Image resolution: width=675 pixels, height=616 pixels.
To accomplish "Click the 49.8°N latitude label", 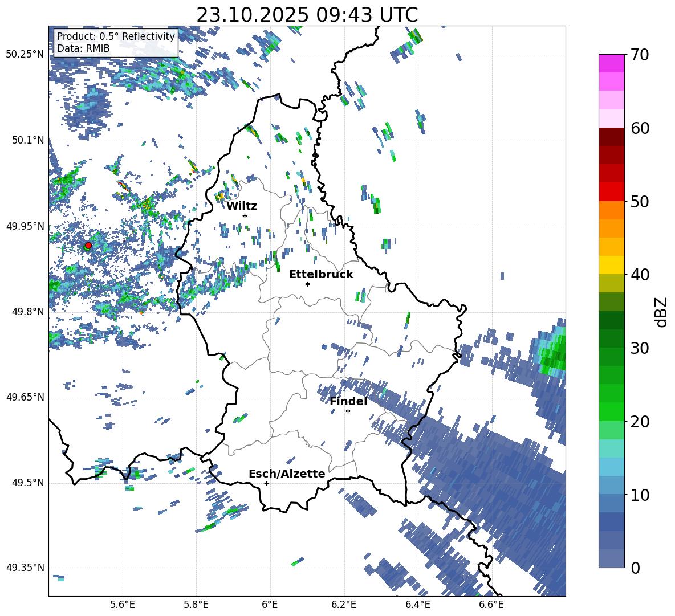I will (29, 312).
